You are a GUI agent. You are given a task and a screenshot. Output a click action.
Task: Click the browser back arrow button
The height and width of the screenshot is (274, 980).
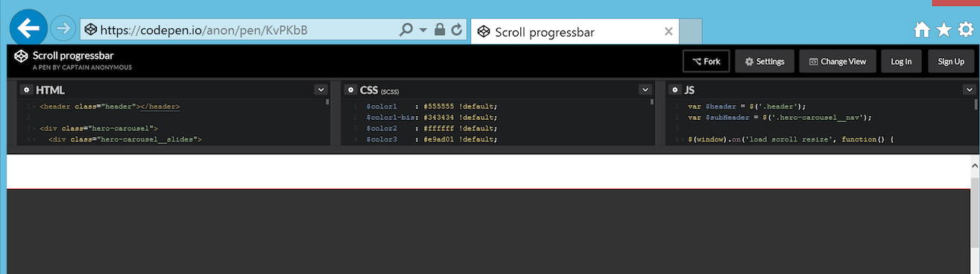point(28,28)
